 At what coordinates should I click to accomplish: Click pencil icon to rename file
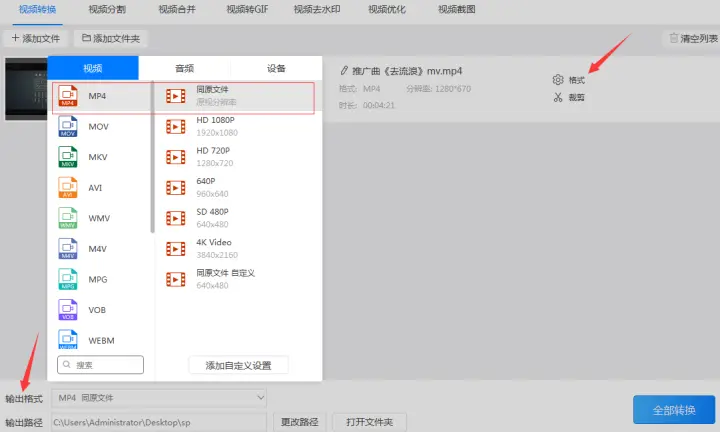click(x=344, y=71)
